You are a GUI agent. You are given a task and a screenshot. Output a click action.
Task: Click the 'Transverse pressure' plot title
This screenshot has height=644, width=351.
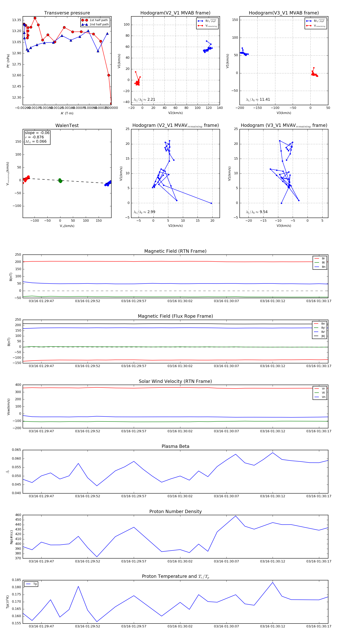[x=67, y=13]
